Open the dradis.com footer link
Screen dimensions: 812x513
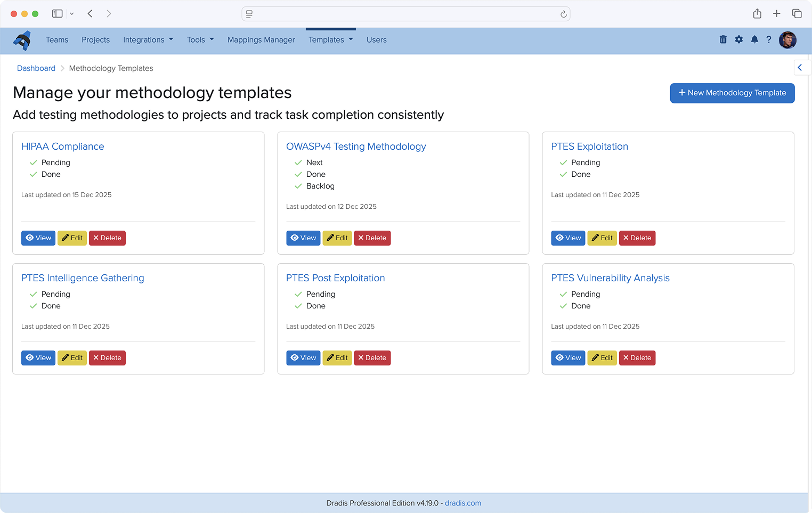click(x=463, y=503)
